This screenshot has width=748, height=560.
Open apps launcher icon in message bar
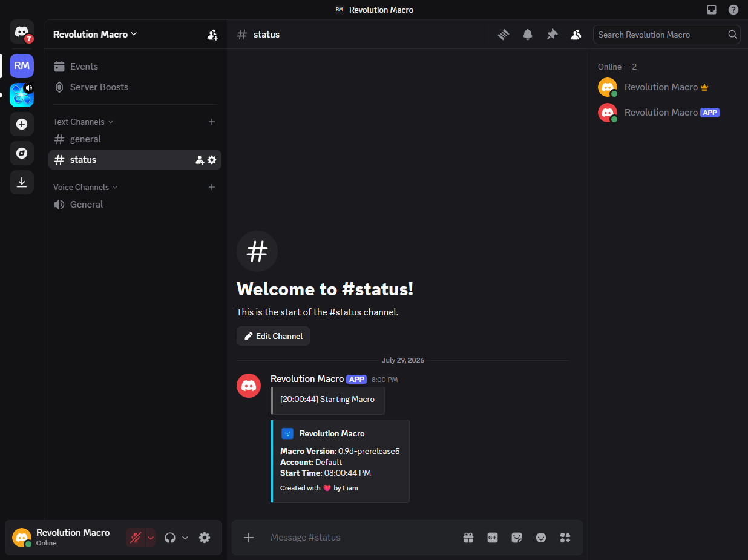pos(565,538)
